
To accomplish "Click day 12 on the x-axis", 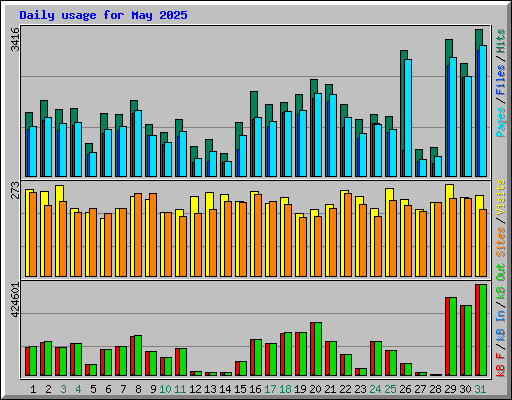I will 195,389.
